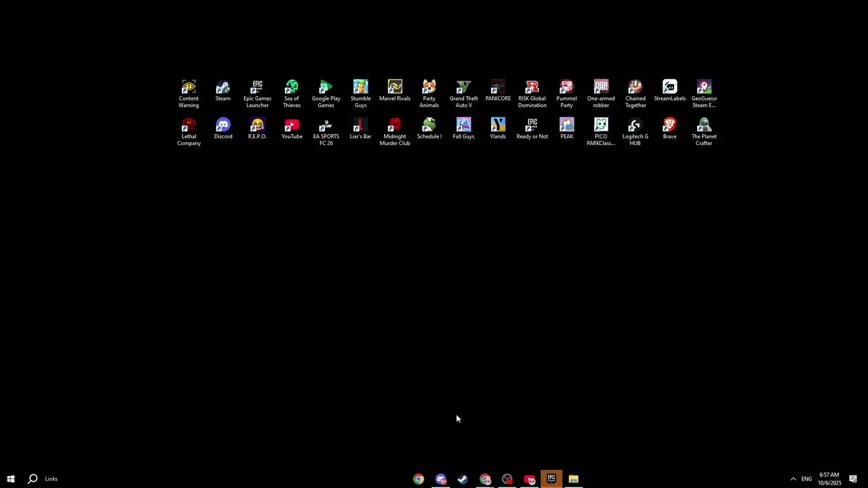Select the Grand Theft Auto V shortcut
The height and width of the screenshot is (488, 868).
[464, 94]
